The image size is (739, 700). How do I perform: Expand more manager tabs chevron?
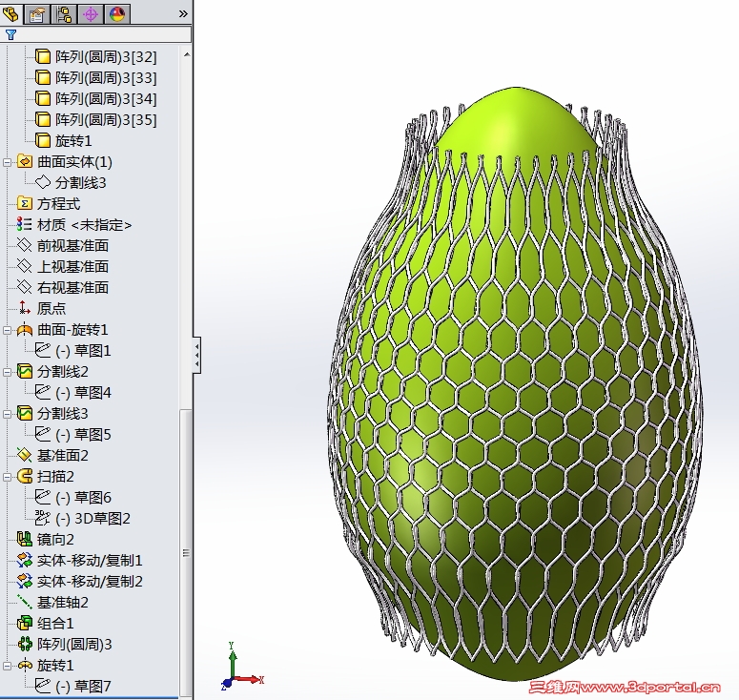[183, 13]
